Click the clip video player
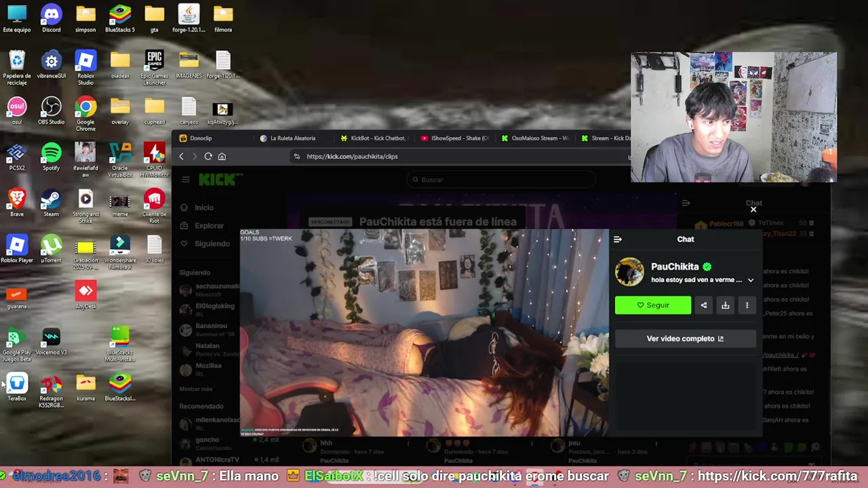 click(x=425, y=332)
